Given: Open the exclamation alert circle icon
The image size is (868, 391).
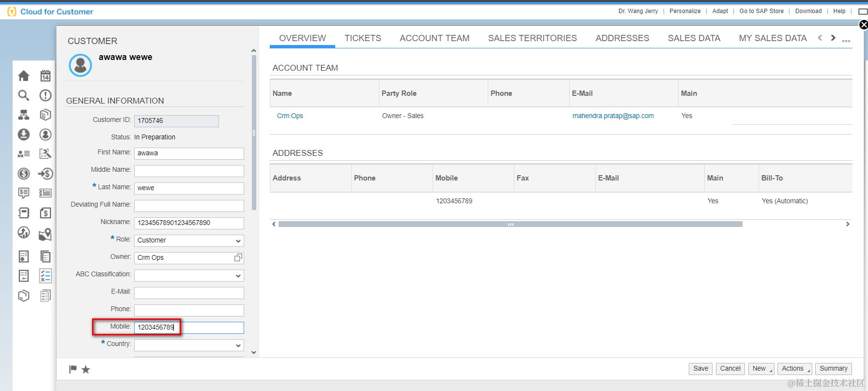Looking at the screenshot, I should point(46,95).
